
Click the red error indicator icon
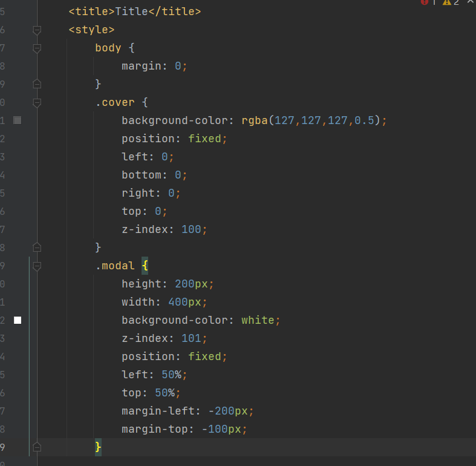[425, 2]
